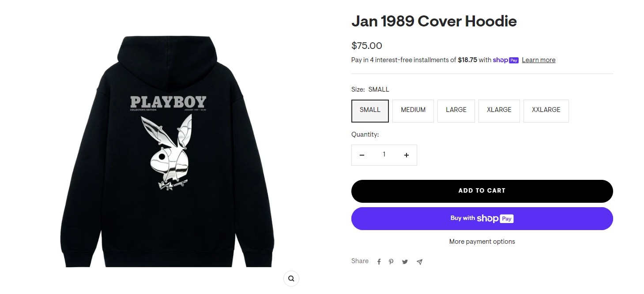644x294 pixels.
Task: Choose the MEDIUM size option
Action: coord(413,111)
